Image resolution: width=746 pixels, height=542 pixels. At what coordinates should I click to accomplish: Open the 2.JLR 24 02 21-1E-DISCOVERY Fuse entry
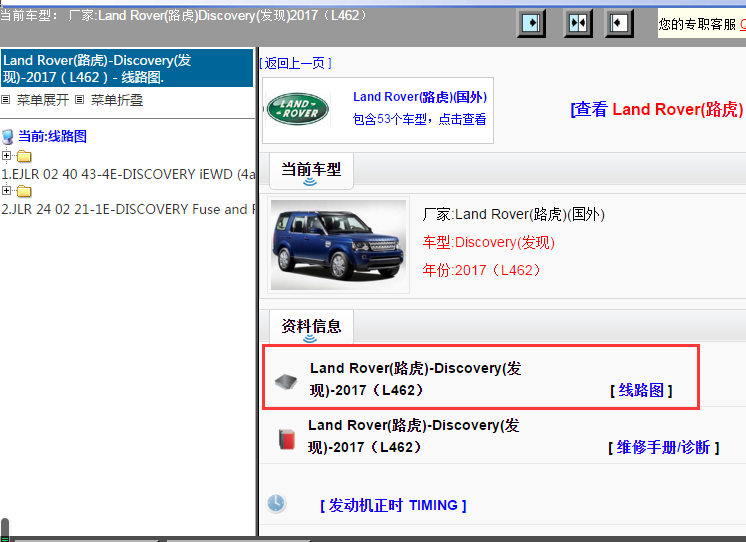128,209
